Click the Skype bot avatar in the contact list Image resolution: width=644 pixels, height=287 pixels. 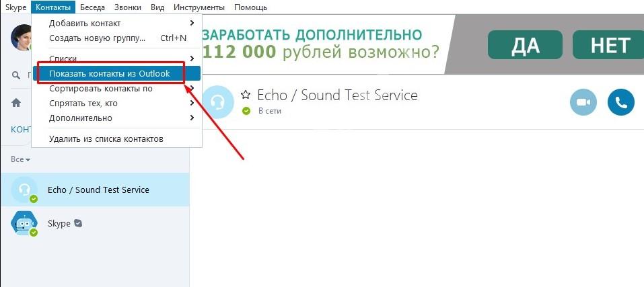coord(24,223)
